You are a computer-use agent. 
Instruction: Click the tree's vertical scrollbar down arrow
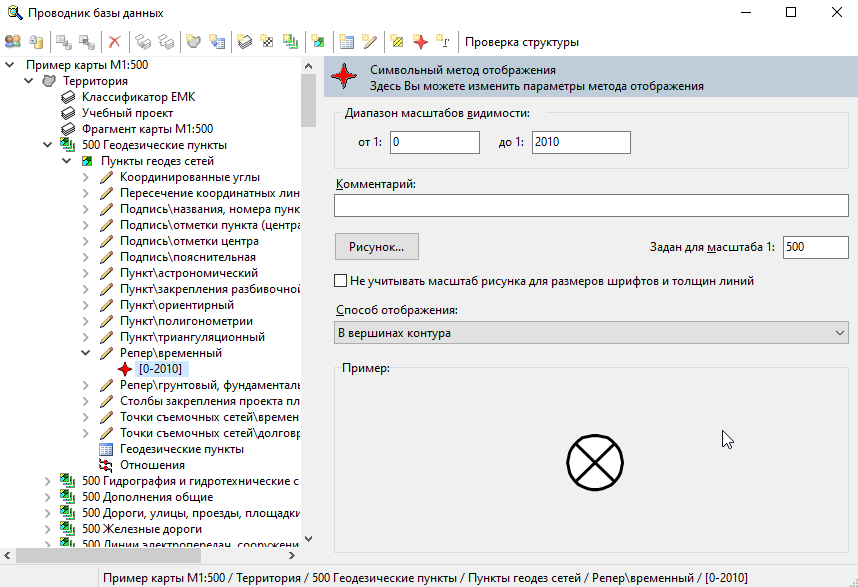tap(308, 539)
